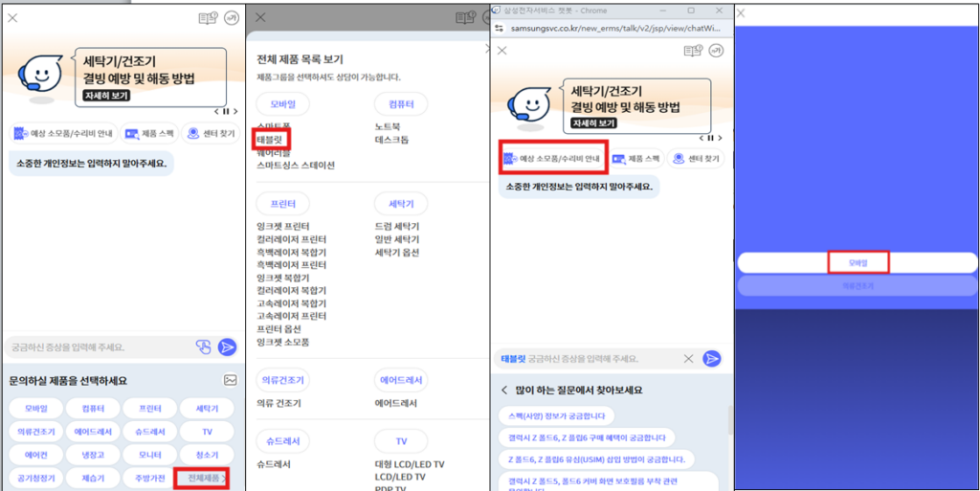Go back using the chevron beside 많이 하는 질문에서 찾아보세요

(x=505, y=391)
